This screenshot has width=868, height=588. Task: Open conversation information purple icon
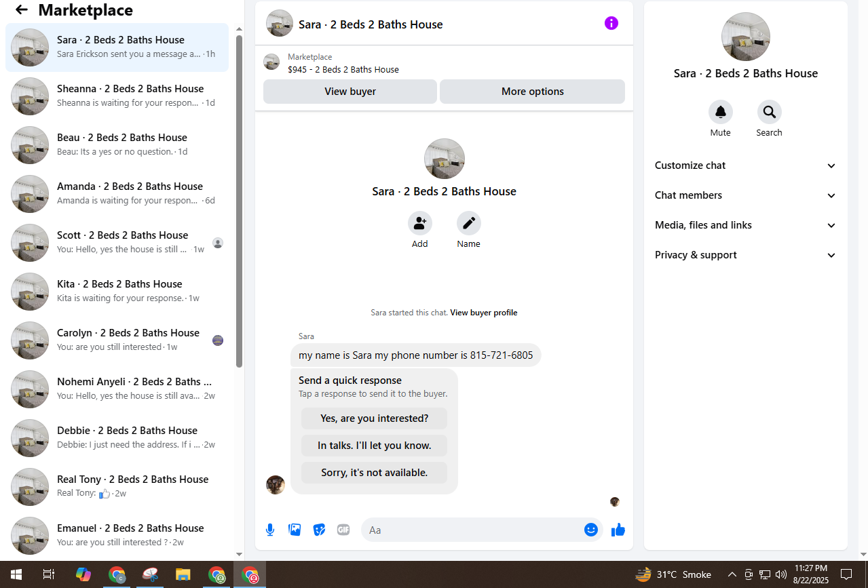click(x=611, y=24)
